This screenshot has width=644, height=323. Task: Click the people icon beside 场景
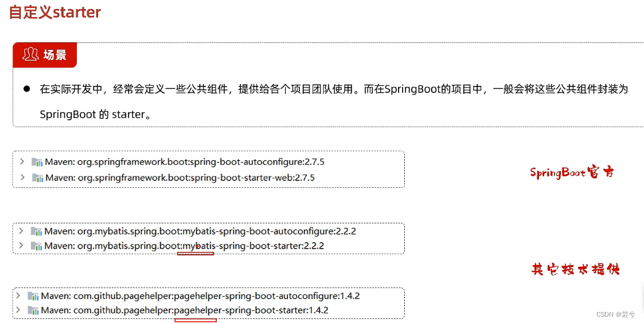(30, 54)
